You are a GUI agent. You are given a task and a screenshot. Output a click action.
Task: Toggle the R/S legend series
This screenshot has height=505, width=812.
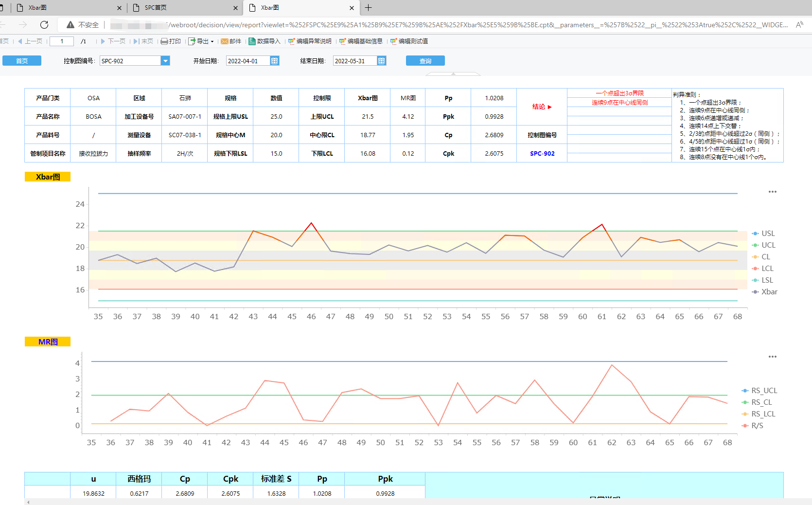coord(753,426)
